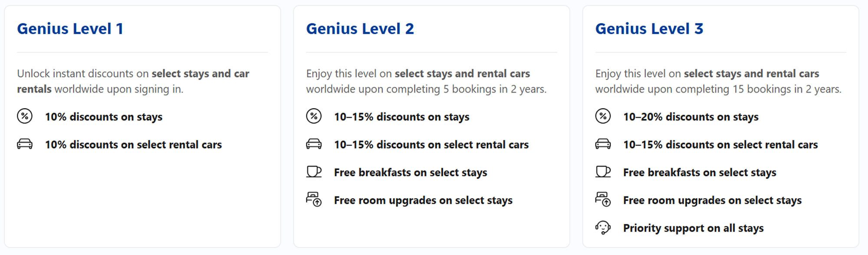The image size is (868, 255).
Task: Click "Free breakfasts on select stays" in Level 3
Action: 700,172
